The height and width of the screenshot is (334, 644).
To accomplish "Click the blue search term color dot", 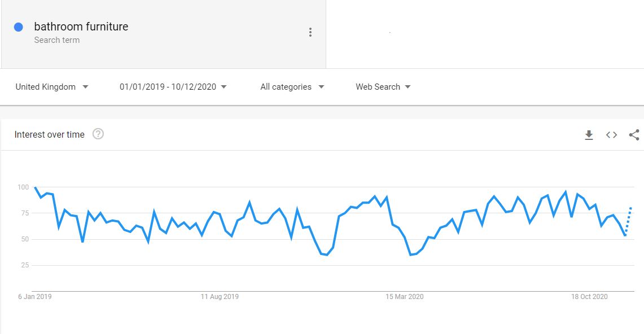I will (18, 27).
